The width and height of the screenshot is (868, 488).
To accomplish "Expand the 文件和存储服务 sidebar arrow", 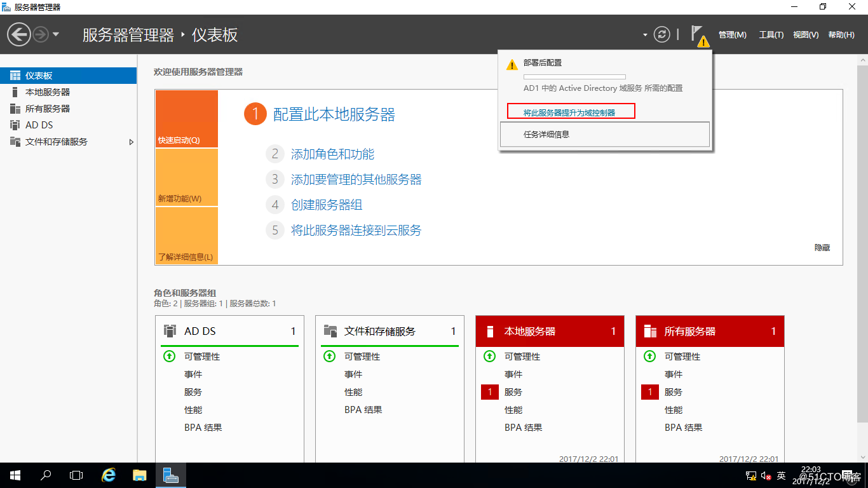I will tap(132, 142).
